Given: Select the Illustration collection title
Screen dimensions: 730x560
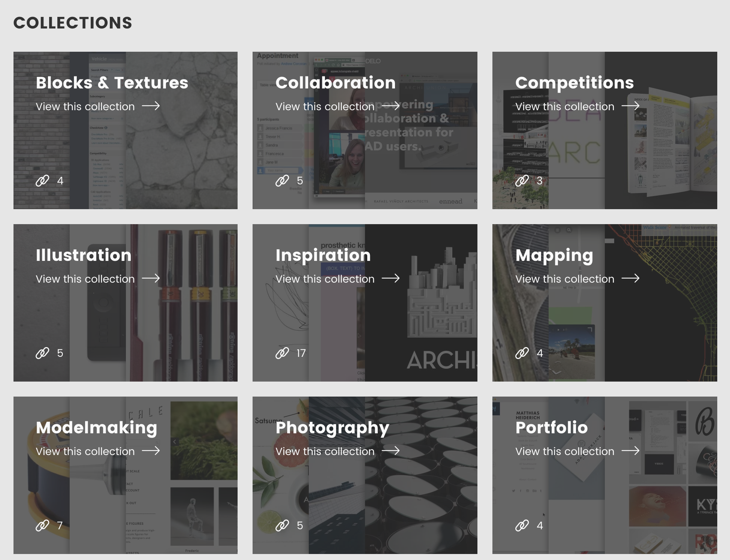Looking at the screenshot, I should click(x=83, y=255).
